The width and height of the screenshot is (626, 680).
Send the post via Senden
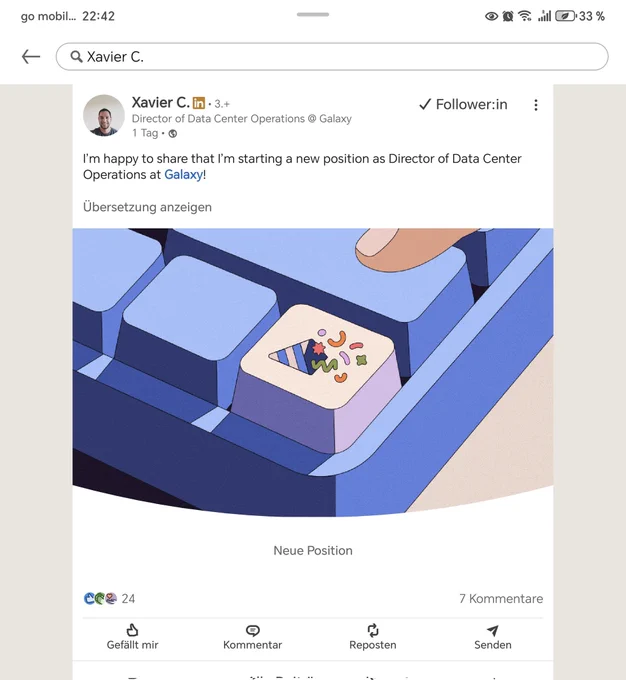492,637
